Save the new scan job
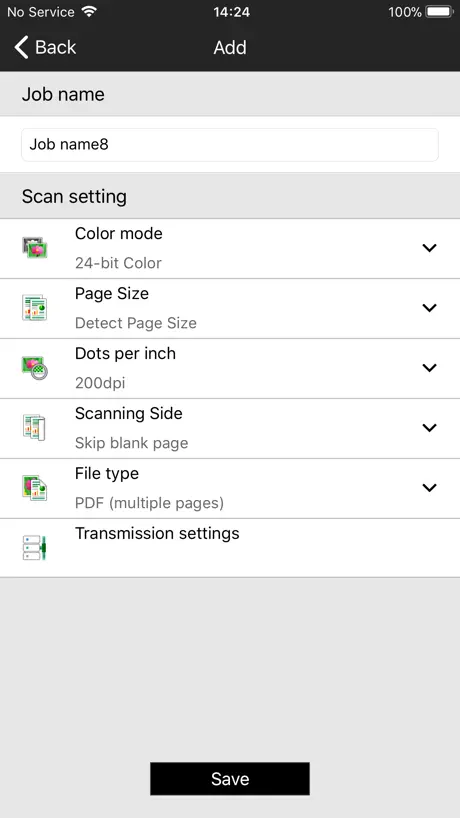Screen dimensions: 460x818 (230, 779)
